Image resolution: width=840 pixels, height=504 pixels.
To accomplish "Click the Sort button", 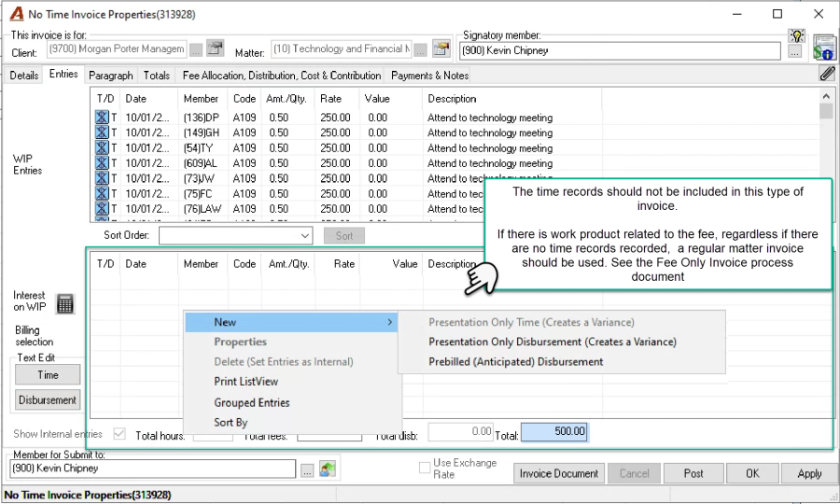I will (343, 235).
